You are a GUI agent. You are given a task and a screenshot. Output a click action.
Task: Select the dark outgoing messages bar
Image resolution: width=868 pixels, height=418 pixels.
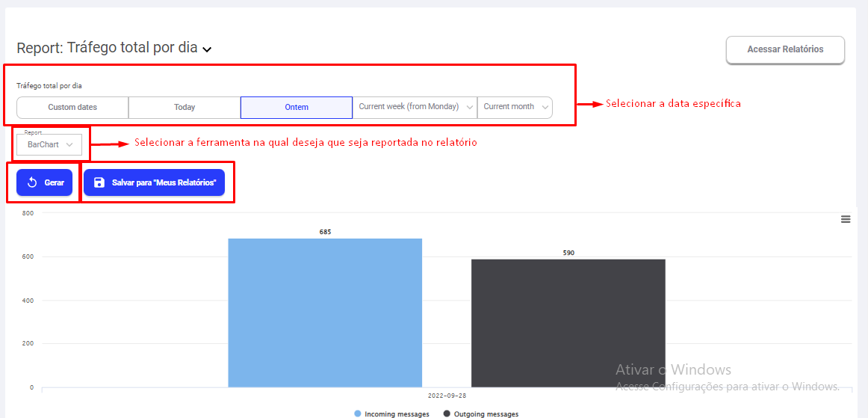pyautogui.click(x=568, y=323)
